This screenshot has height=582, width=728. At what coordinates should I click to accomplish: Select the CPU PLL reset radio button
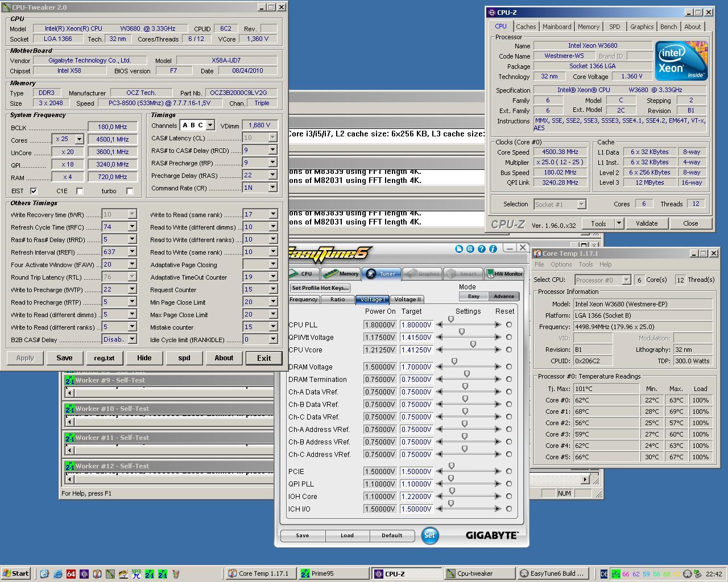tap(509, 325)
